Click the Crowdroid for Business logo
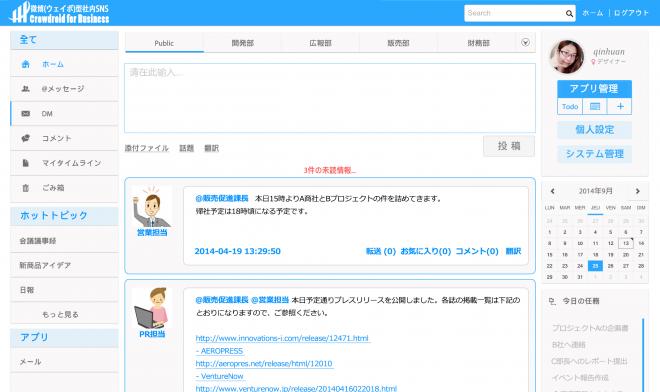 59,13
